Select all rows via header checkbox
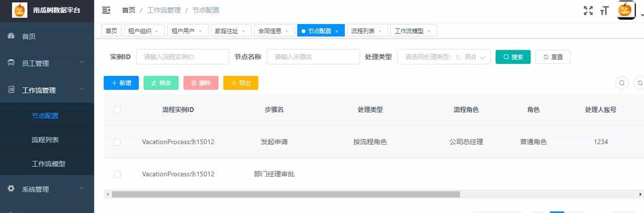Viewport: 644px width, 213px height. click(x=117, y=109)
